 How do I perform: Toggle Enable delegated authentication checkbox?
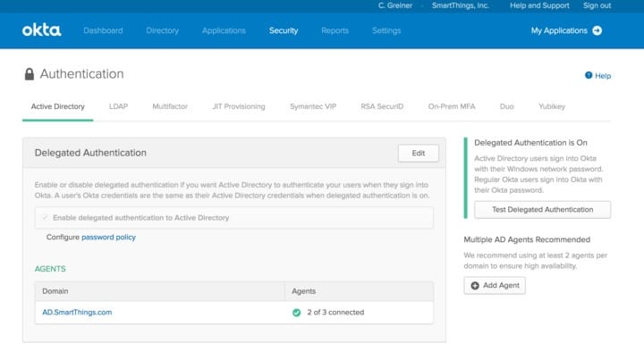(x=46, y=218)
